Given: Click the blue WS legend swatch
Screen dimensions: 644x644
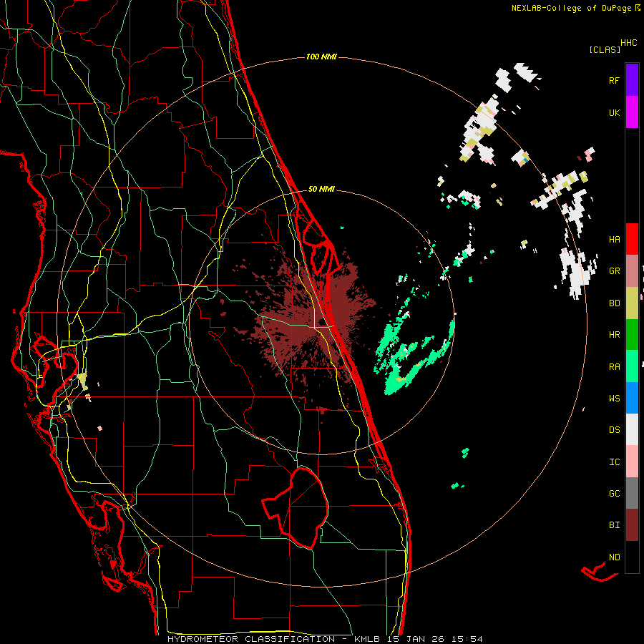Looking at the screenshot, I should (632, 398).
